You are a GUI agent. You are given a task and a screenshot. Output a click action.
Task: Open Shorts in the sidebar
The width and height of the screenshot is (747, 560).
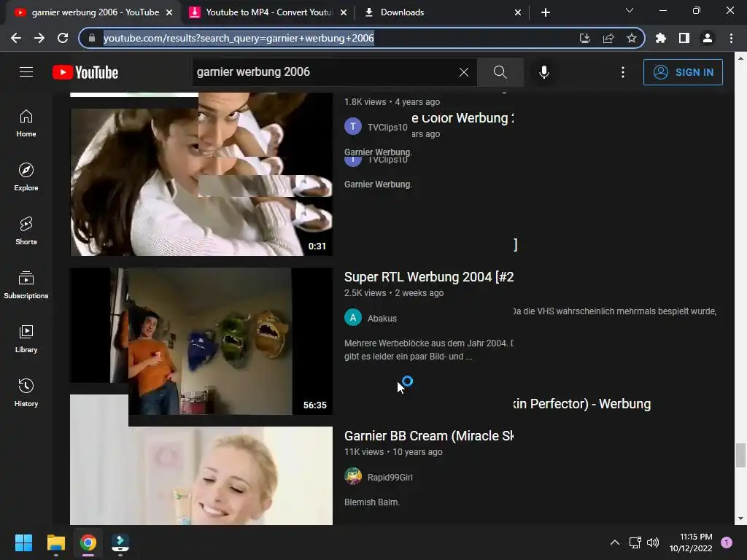(26, 231)
